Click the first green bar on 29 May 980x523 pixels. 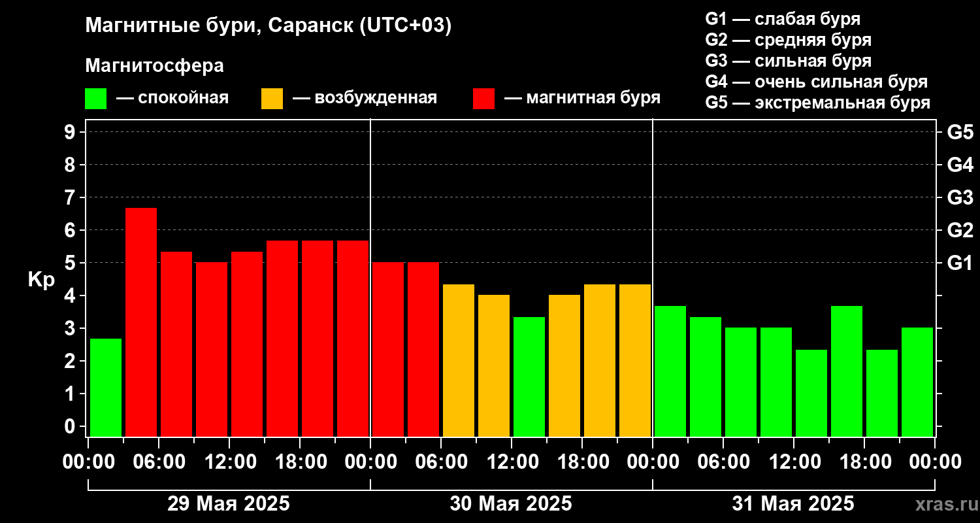pyautogui.click(x=106, y=388)
